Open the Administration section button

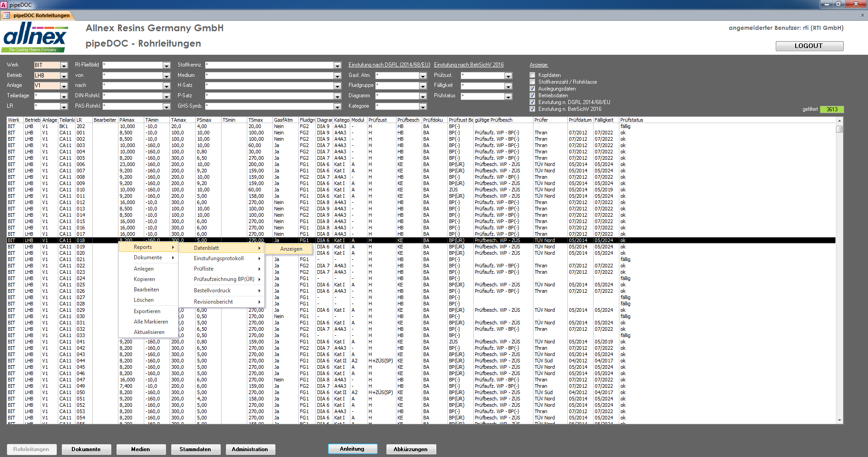[250, 449]
